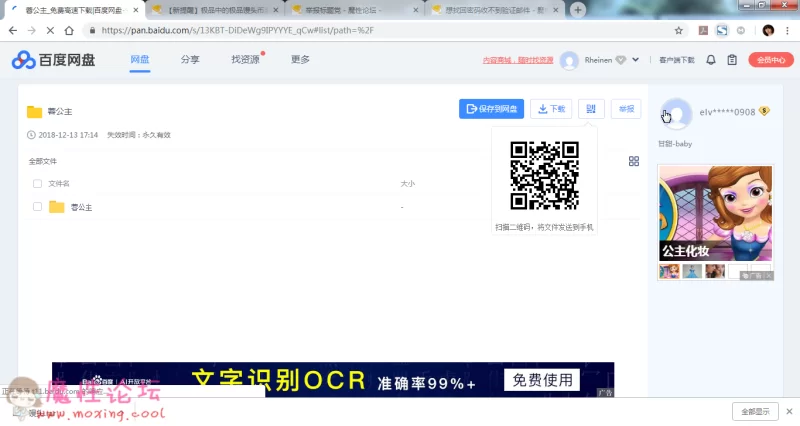Close the 新提醒 browser tab
800x426 pixels.
[276, 10]
